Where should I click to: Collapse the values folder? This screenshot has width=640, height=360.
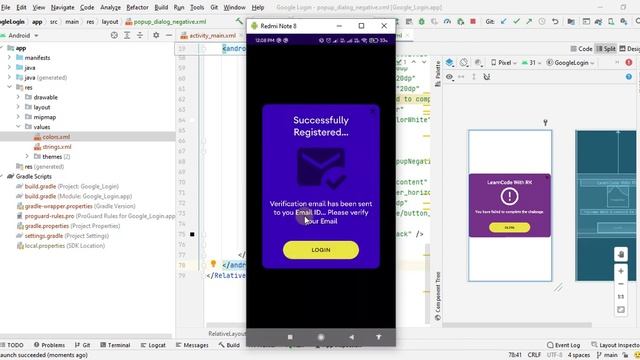pos(18,127)
